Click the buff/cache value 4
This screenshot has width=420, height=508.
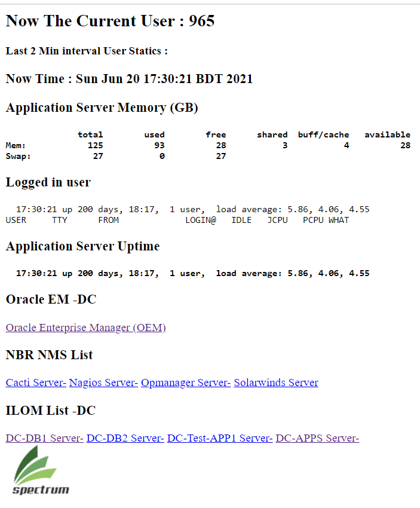(x=347, y=145)
